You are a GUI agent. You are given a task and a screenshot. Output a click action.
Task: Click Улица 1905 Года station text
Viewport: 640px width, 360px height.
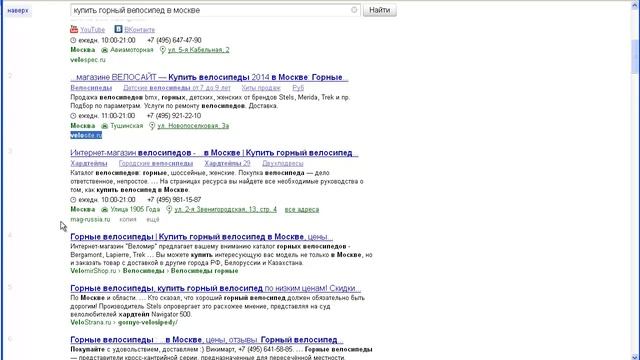coord(135,209)
